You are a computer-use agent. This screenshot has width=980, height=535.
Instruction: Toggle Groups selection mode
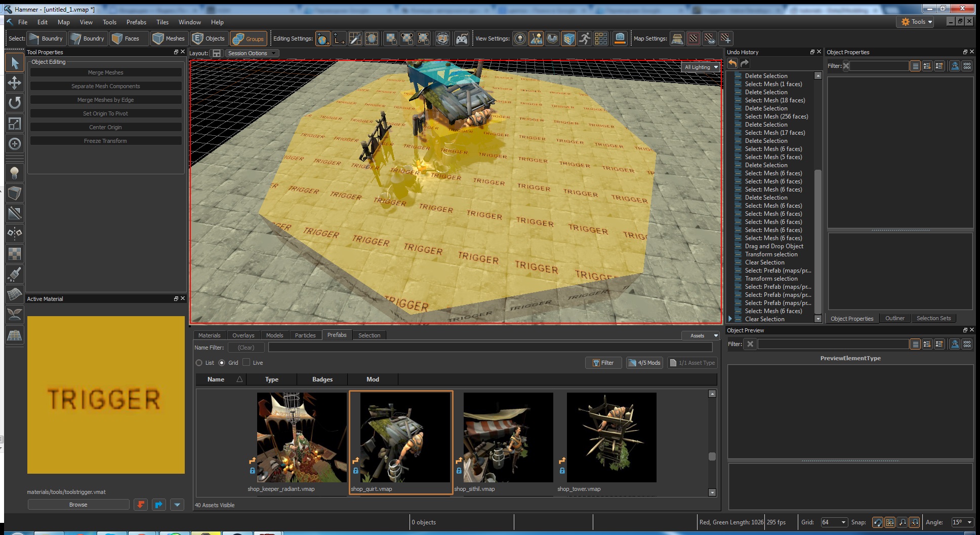point(249,39)
